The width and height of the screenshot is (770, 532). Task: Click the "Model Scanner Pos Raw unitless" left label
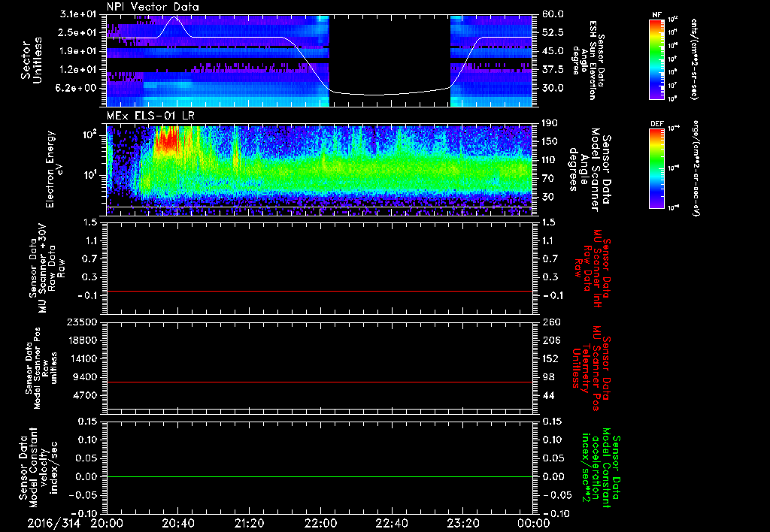42,368
